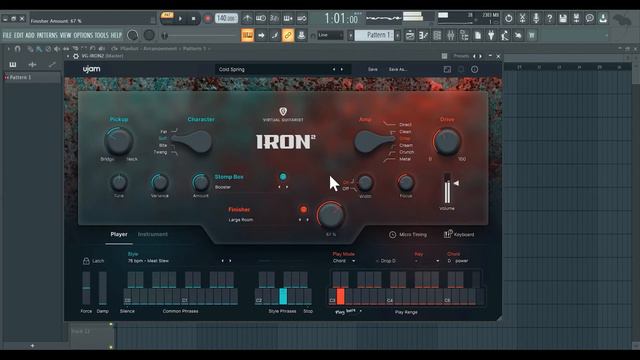Open the HELP menu
Screen dimensions: 640x360
116,36
